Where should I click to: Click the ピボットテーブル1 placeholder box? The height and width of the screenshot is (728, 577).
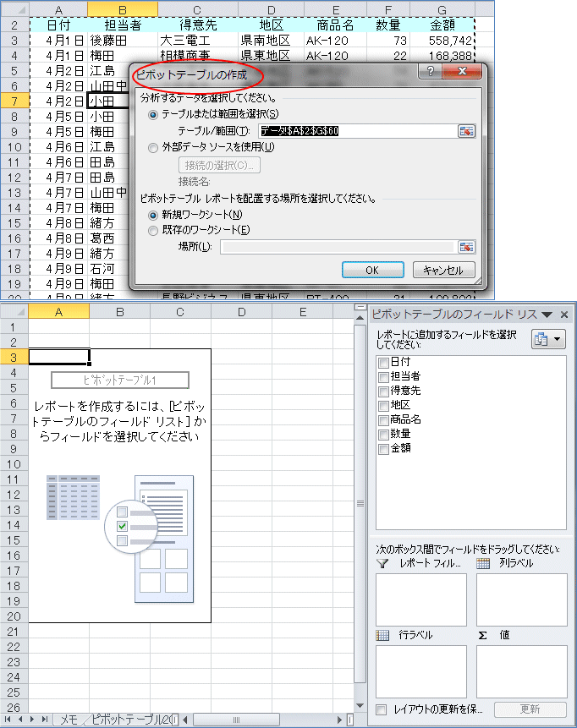tap(120, 380)
